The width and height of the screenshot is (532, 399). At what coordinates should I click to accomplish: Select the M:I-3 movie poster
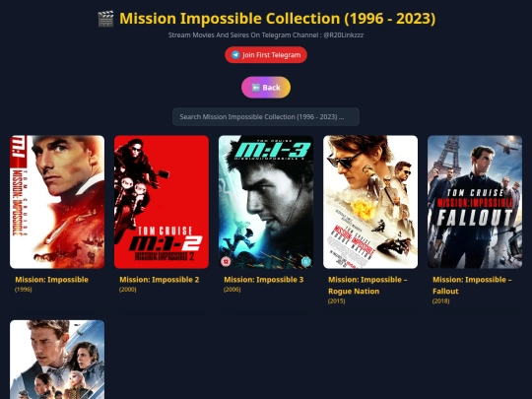click(266, 202)
